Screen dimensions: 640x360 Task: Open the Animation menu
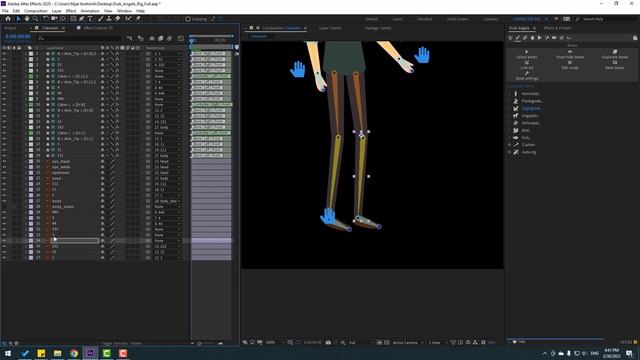click(90, 11)
